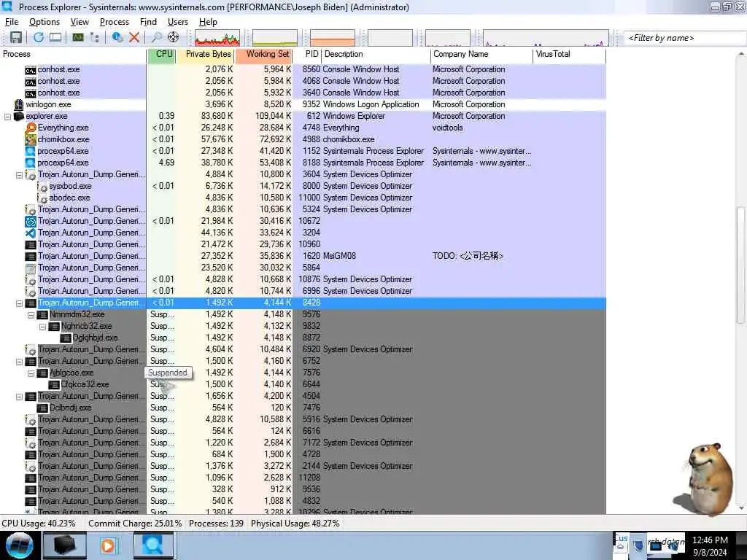The image size is (747, 560).
Task: Open the Users menu
Action: point(178,22)
